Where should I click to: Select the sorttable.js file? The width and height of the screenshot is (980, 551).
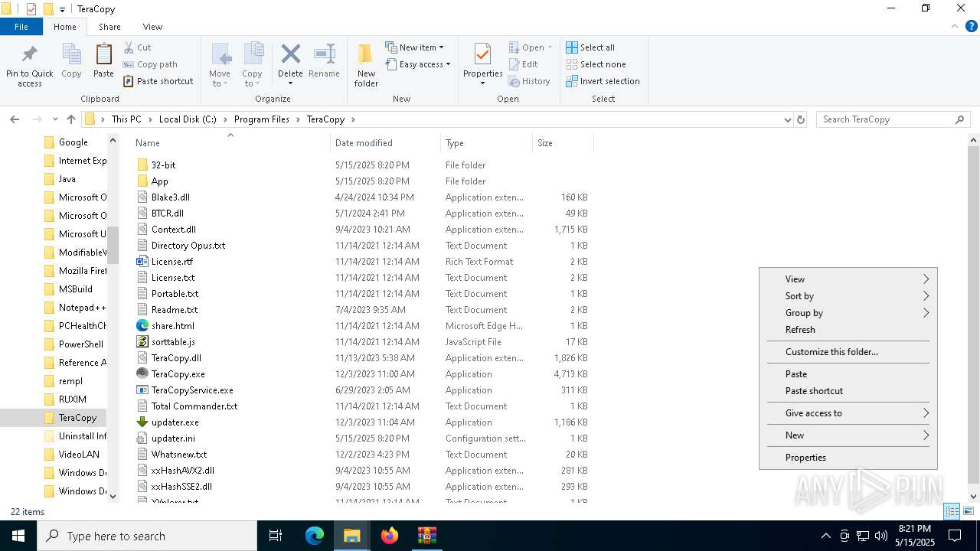[173, 342]
